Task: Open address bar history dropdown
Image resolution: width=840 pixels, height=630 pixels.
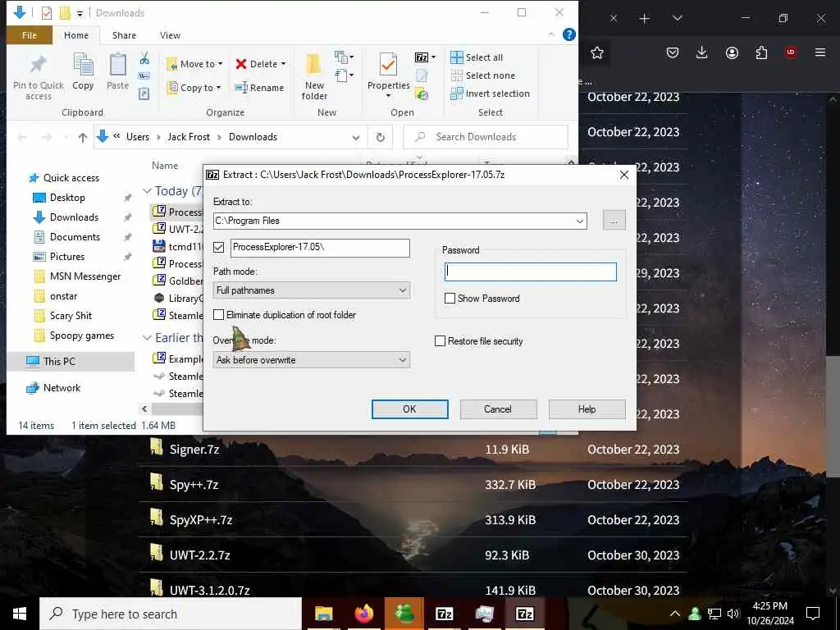Action: [x=356, y=137]
